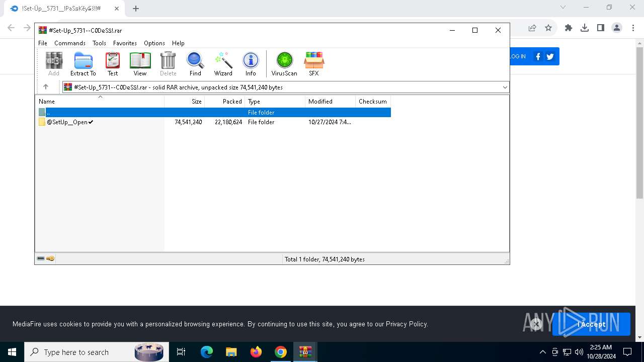
Task: Open Chrome tab search chevron
Action: tap(563, 7)
